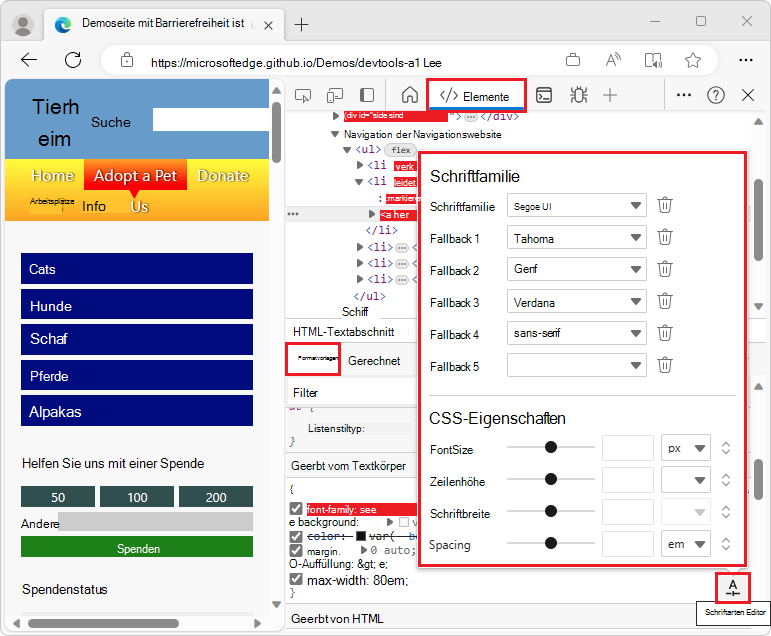Choose the 50 donation amount
This screenshot has height=636, width=771.
click(58, 497)
